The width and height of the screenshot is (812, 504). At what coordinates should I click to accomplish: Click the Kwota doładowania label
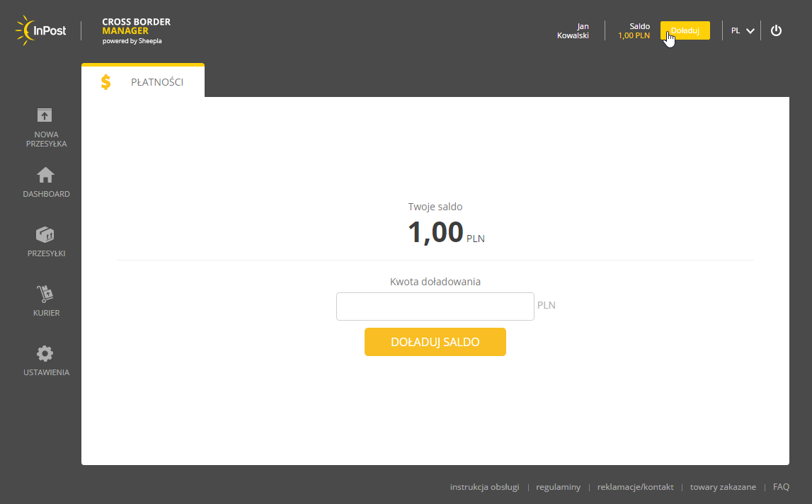(435, 282)
